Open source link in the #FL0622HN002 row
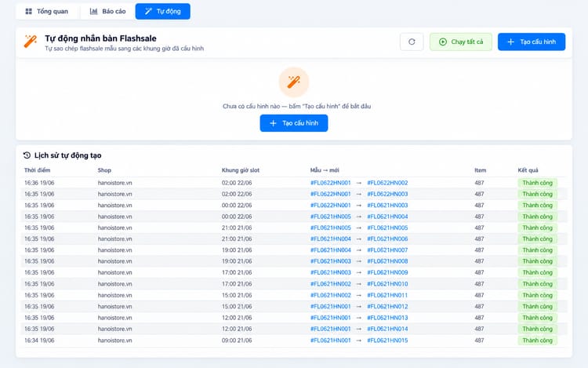The image size is (588, 368). tap(330, 183)
